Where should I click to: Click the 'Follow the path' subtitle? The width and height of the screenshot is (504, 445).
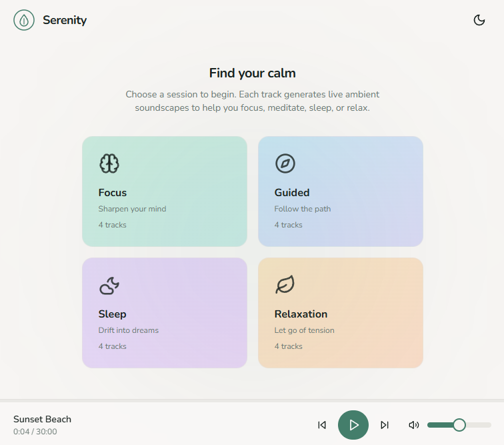tap(303, 209)
